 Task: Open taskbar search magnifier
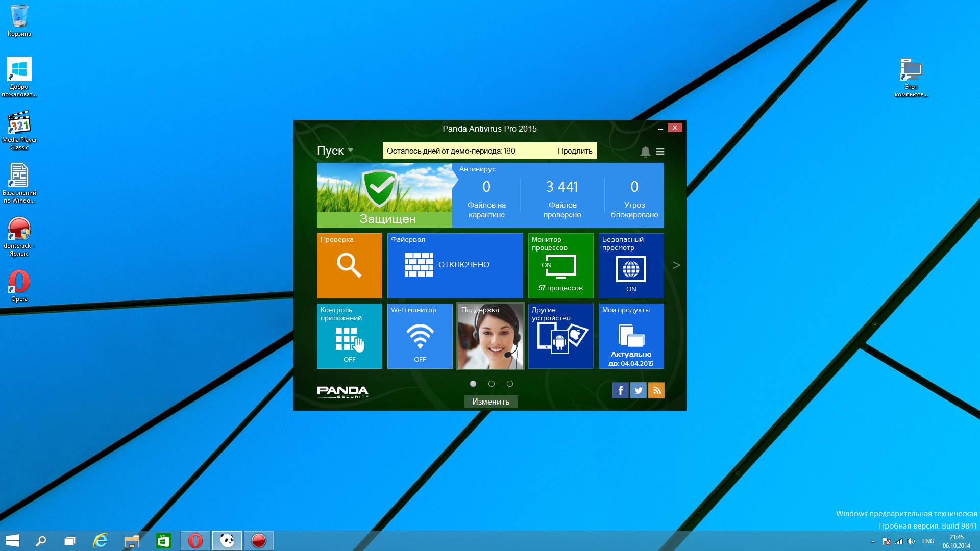[40, 541]
